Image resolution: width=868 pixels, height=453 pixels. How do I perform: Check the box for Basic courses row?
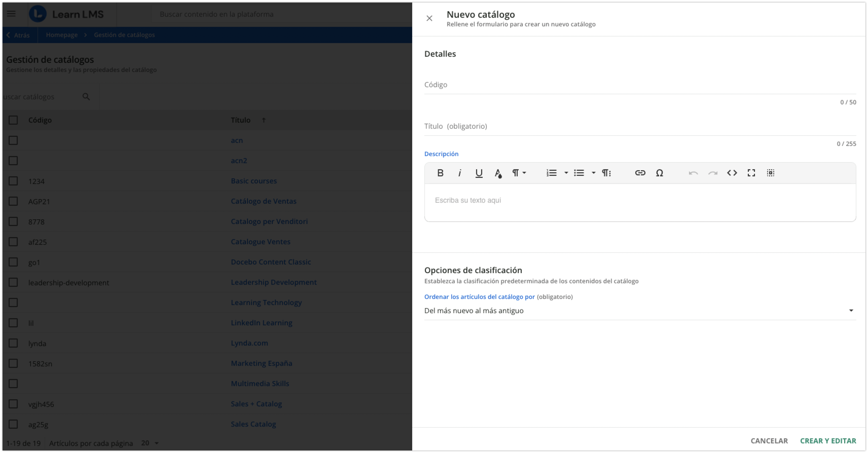tap(13, 181)
